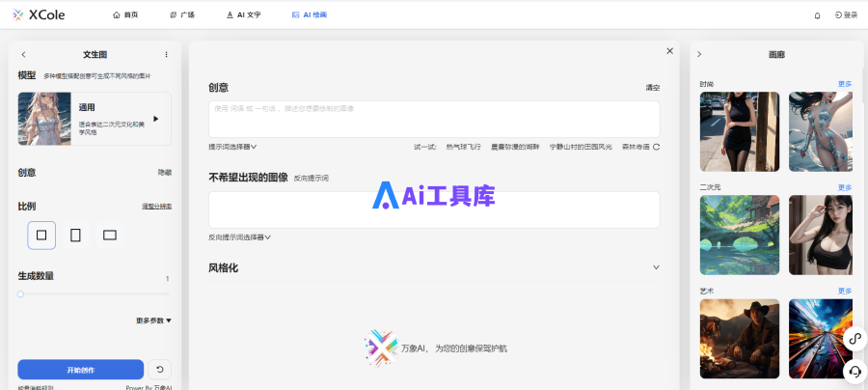Expand the 反向提示词选择器 dropdown

[240, 237]
